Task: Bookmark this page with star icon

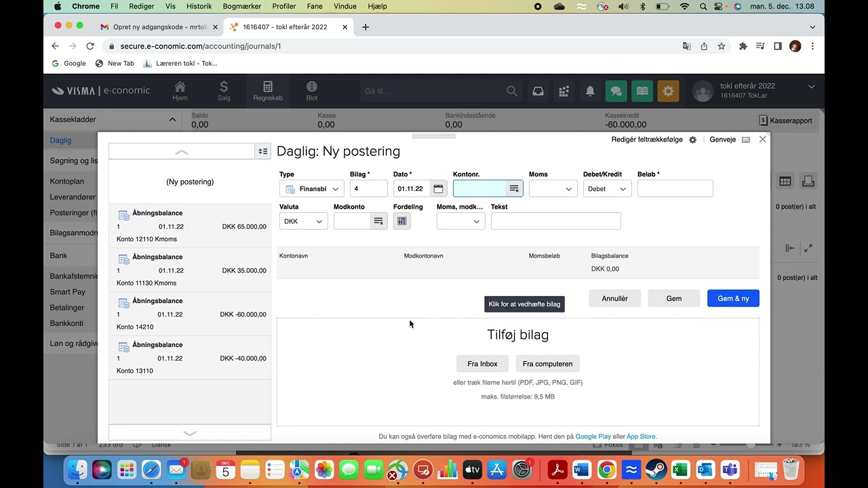Action: click(x=722, y=46)
